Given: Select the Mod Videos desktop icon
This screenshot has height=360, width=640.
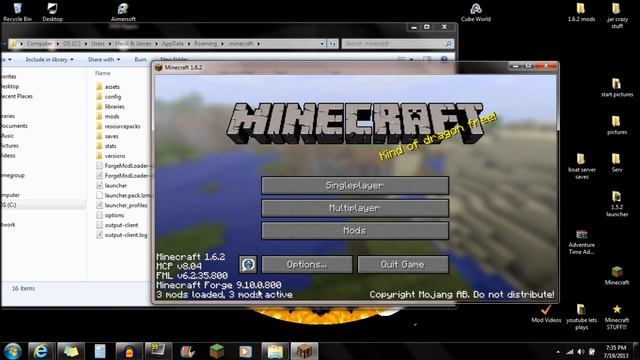Looking at the screenshot, I should point(546,313).
